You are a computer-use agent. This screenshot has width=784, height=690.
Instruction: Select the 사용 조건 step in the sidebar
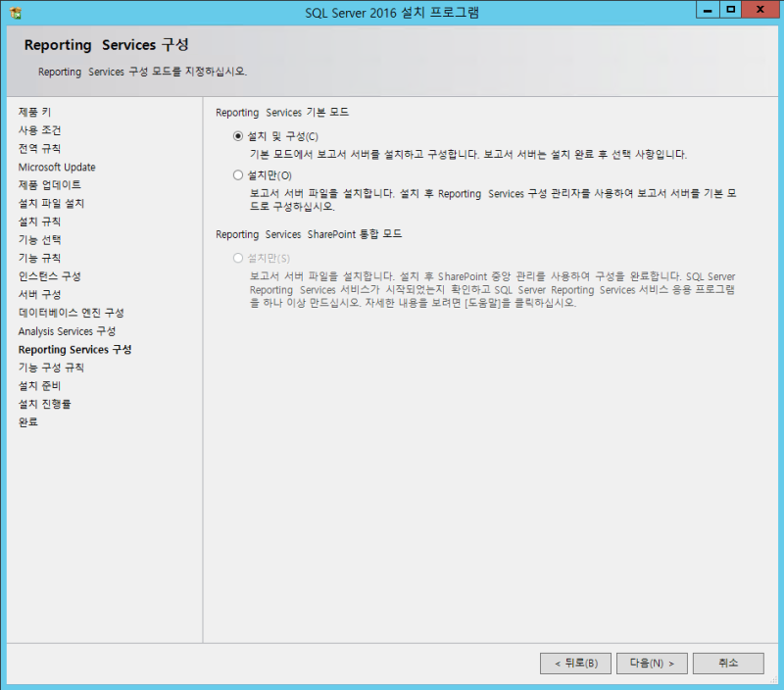click(39, 130)
